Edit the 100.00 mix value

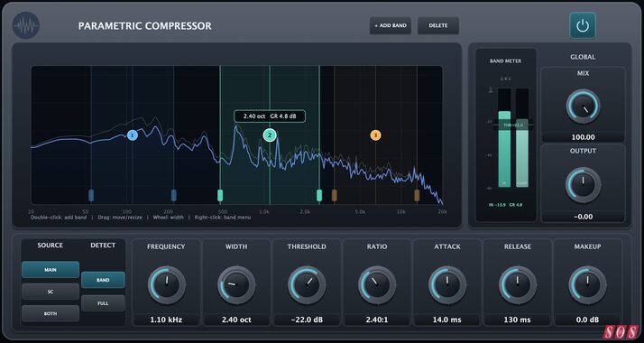[584, 137]
